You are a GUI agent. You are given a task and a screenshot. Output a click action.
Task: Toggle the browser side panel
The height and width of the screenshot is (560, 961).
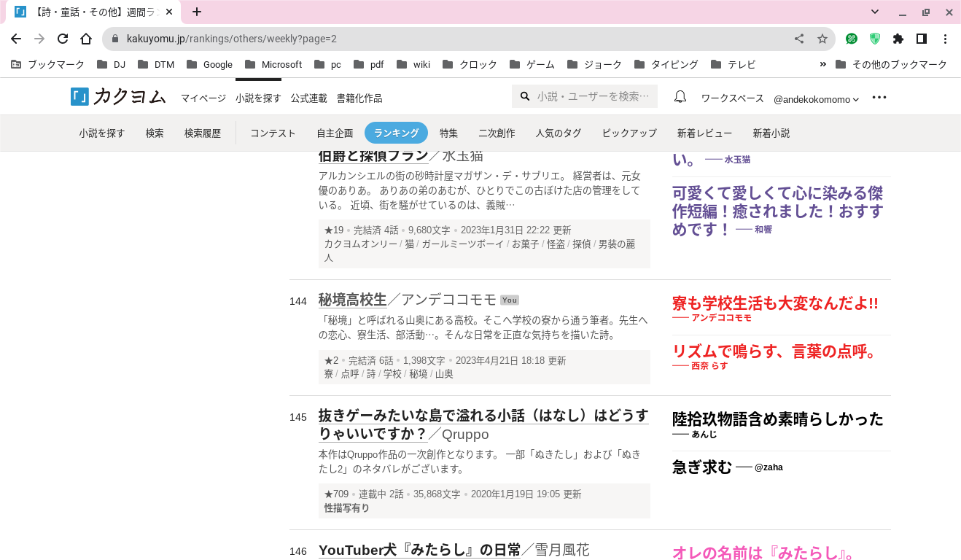[x=922, y=39]
